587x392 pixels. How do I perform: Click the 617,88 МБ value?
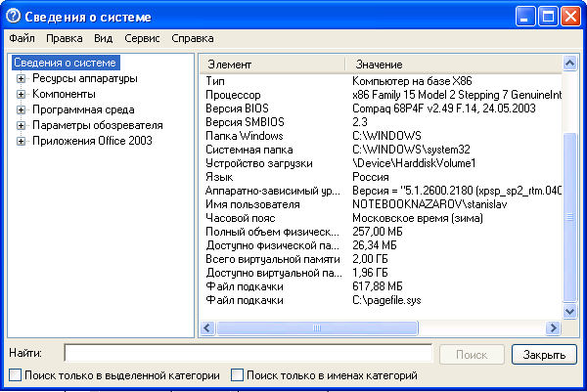click(378, 286)
